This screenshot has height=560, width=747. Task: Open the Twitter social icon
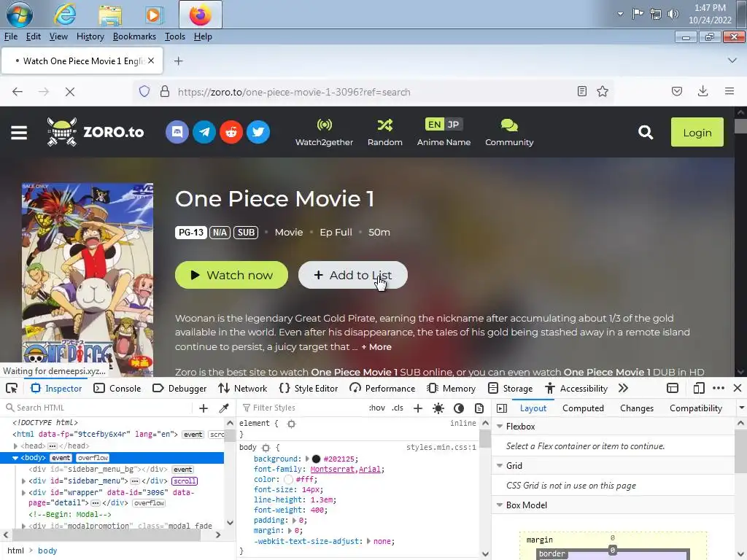[258, 132]
